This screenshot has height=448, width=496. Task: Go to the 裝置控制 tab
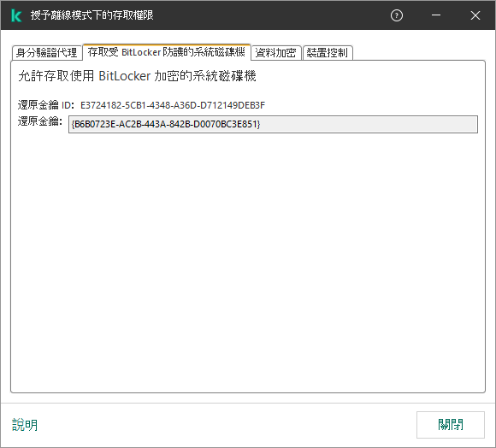[328, 52]
